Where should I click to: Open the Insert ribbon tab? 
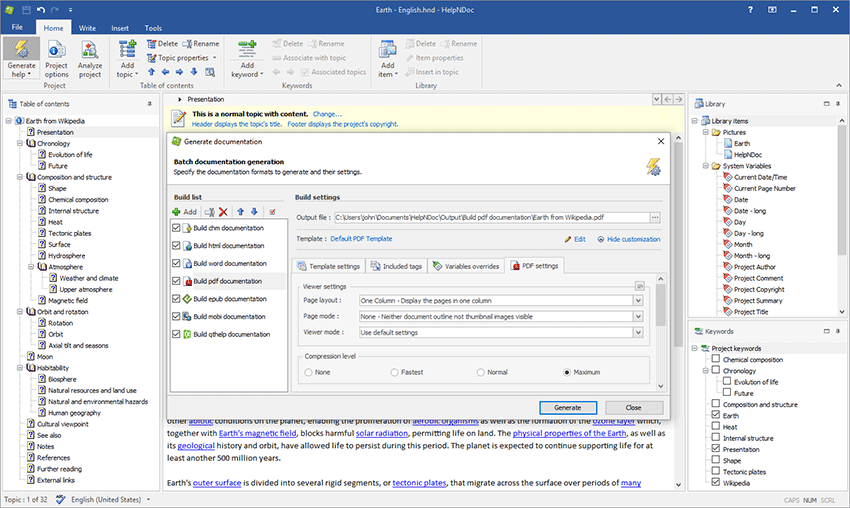(120, 28)
